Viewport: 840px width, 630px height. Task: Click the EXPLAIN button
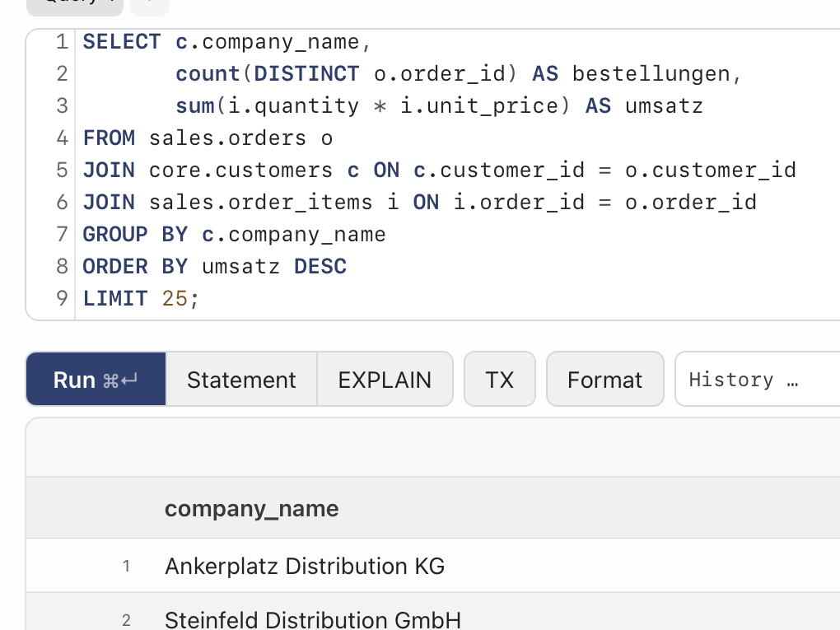click(385, 380)
